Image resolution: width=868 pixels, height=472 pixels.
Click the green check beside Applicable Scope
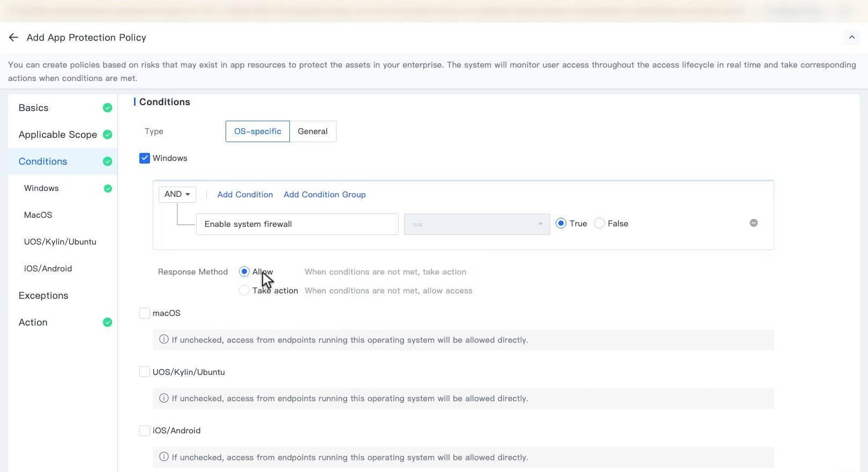pos(107,135)
